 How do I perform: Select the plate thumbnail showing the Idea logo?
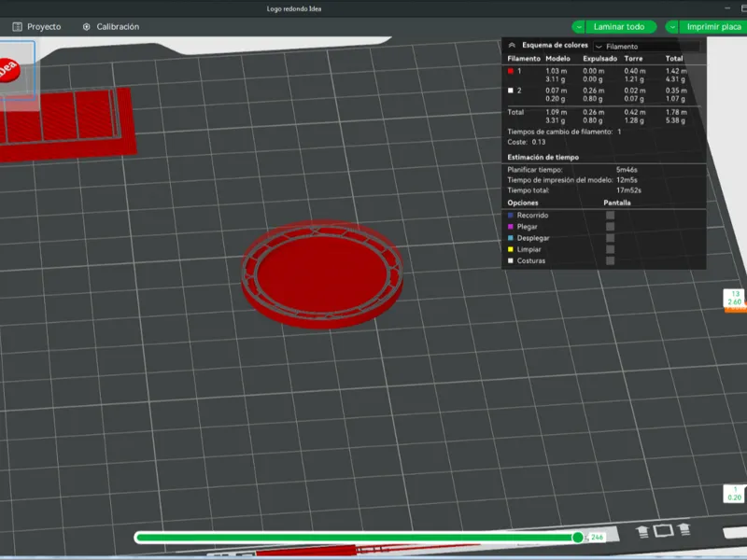16,71
